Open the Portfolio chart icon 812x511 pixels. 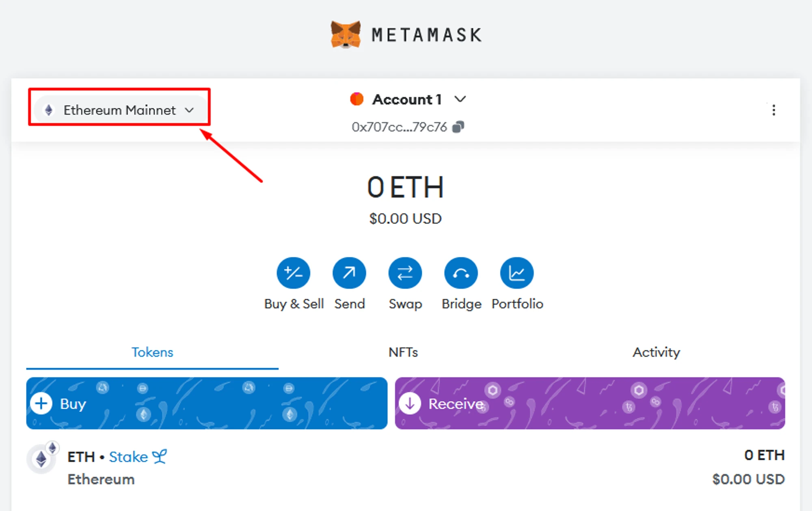tap(517, 273)
